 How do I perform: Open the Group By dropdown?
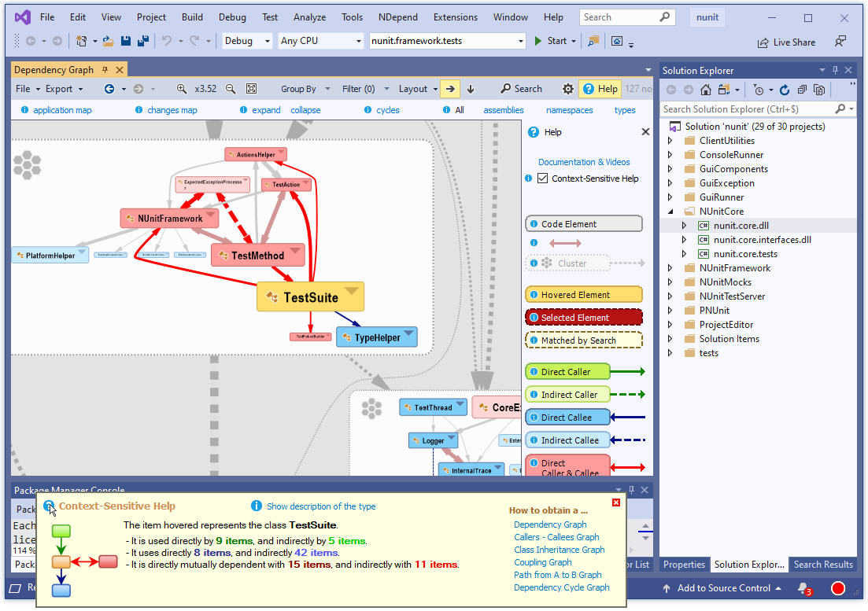click(x=305, y=89)
